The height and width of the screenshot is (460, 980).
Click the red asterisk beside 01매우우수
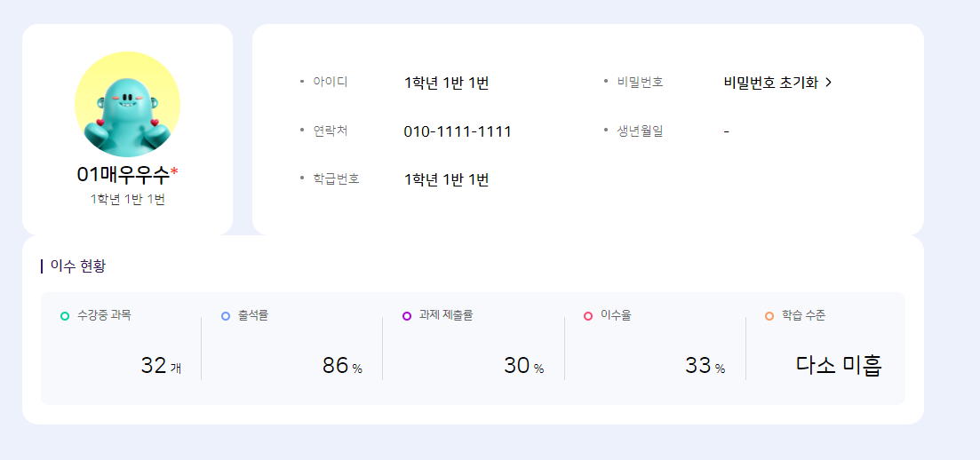point(174,171)
